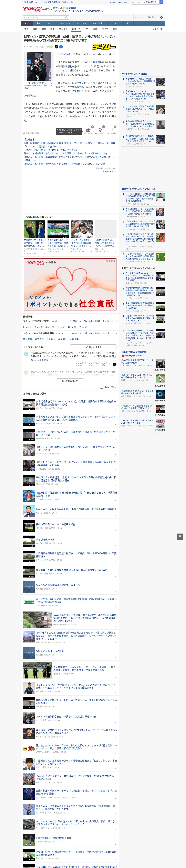
Task: Click the web search input field
Action: [137, 2]
